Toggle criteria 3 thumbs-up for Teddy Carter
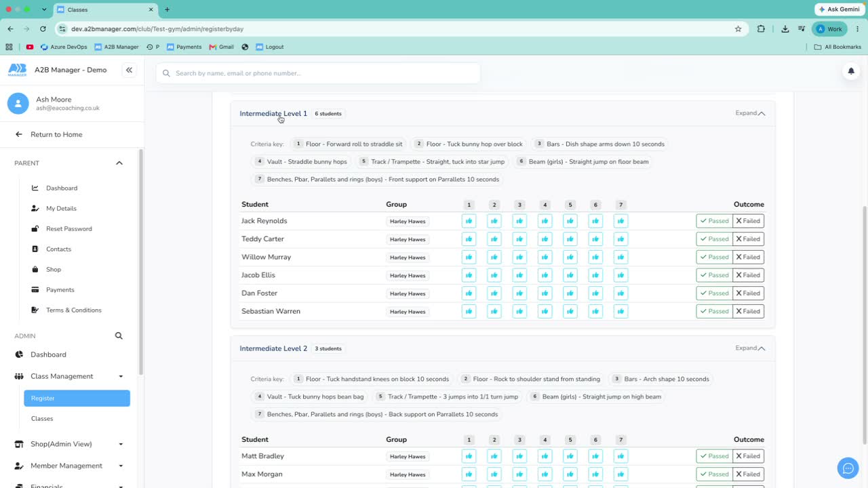868x488 pixels. coord(519,239)
